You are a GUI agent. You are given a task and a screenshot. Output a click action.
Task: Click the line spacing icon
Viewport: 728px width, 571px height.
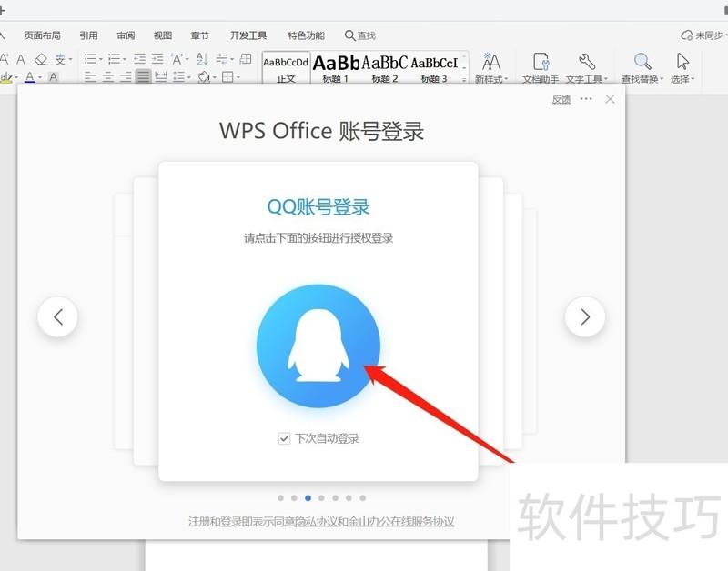click(x=178, y=77)
